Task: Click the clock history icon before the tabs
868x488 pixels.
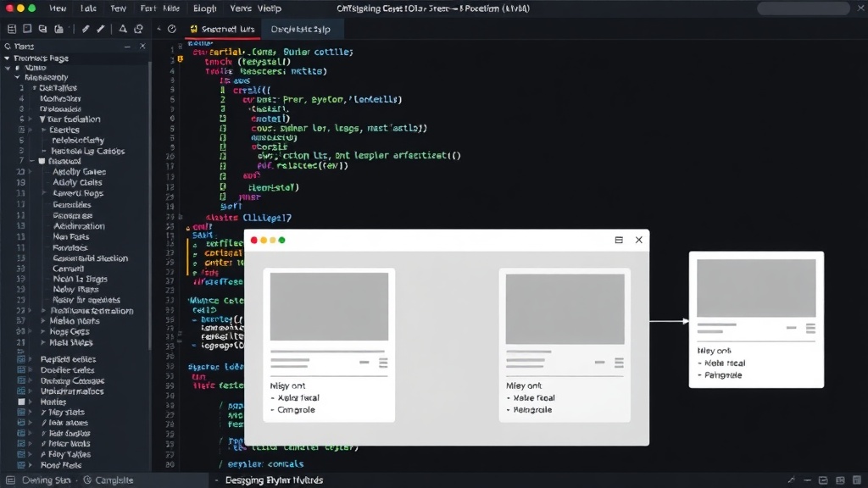Action: (172, 29)
